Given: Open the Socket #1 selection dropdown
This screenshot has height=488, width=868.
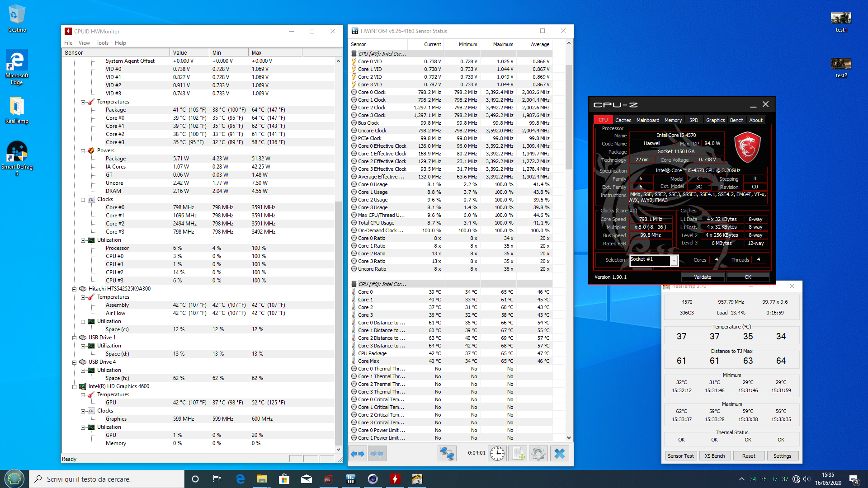Looking at the screenshot, I should click(x=674, y=260).
